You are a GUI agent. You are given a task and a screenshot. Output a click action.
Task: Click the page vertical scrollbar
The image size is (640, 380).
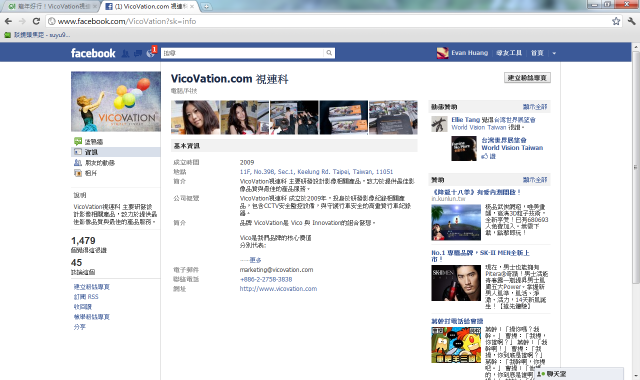click(636, 167)
